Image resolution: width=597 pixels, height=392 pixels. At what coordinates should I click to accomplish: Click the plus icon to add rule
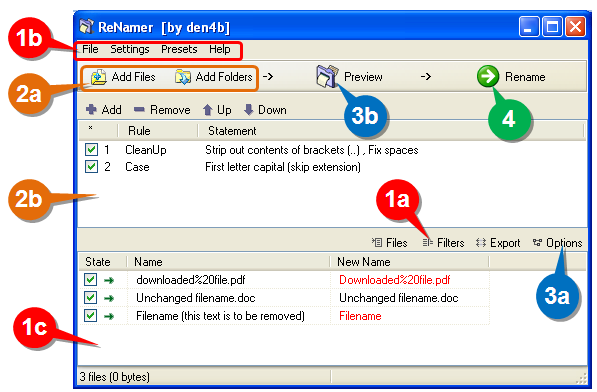(x=91, y=110)
